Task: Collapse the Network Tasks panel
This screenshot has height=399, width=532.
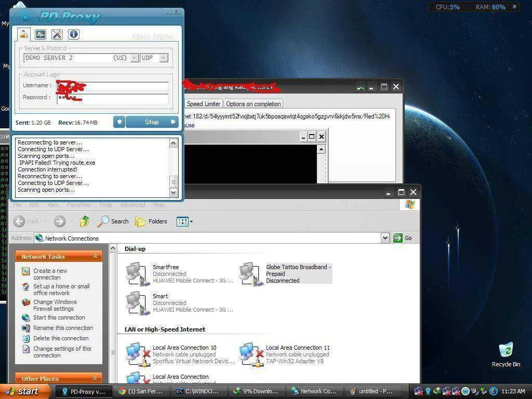Action: (96, 256)
